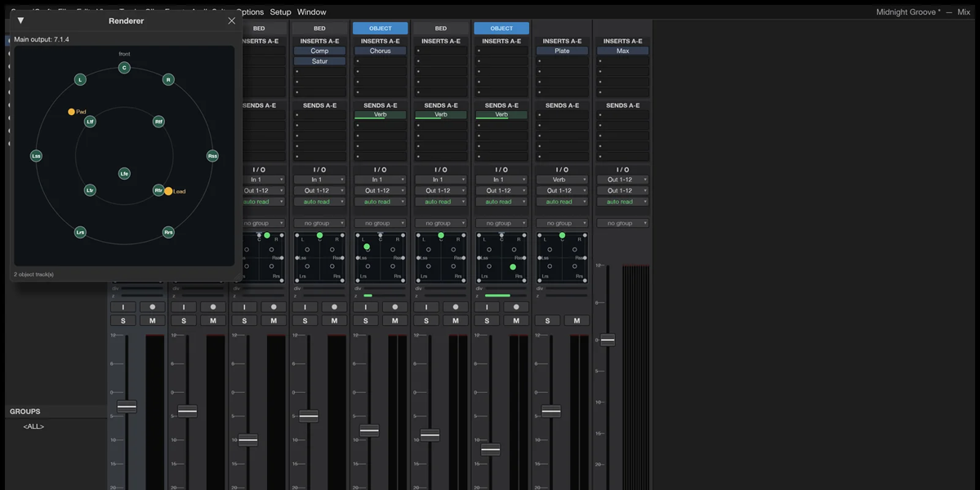
Task: Click the OBJECT button on the strip without inserts
Action: click(501, 29)
